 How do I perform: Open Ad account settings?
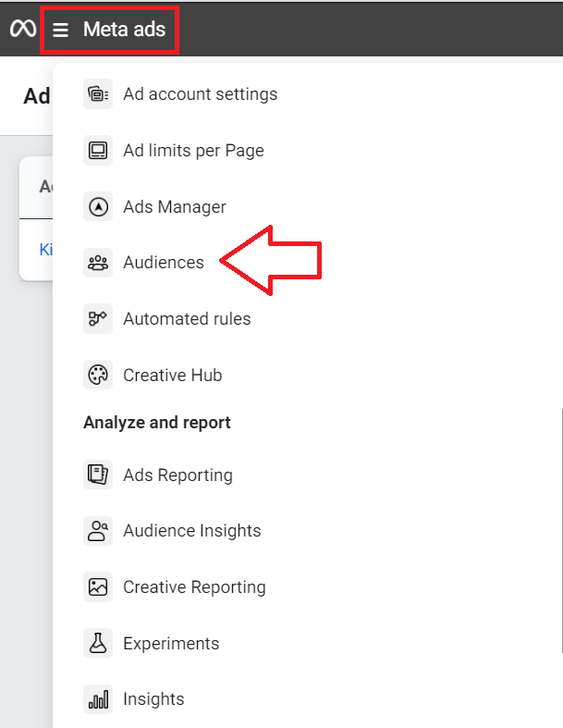coord(200,94)
